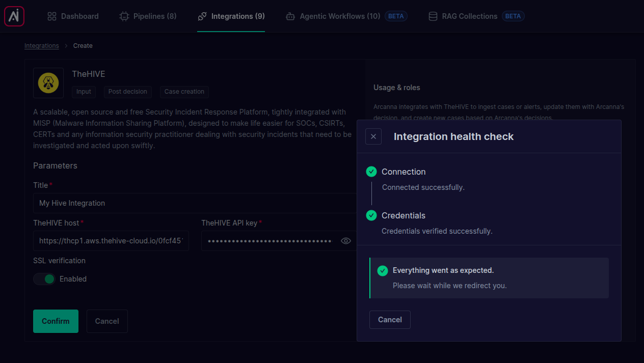Open the Dashboard tab
The height and width of the screenshot is (363, 644).
pos(73,16)
